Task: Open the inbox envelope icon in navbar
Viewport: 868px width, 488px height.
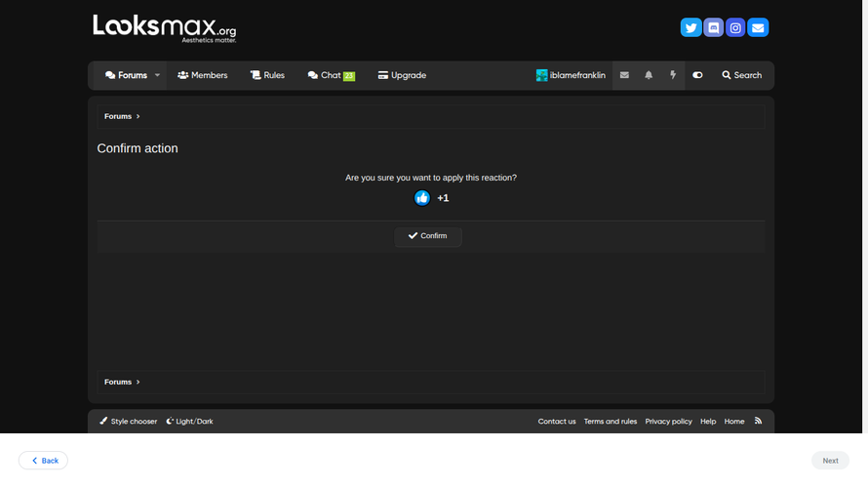Action: (624, 75)
